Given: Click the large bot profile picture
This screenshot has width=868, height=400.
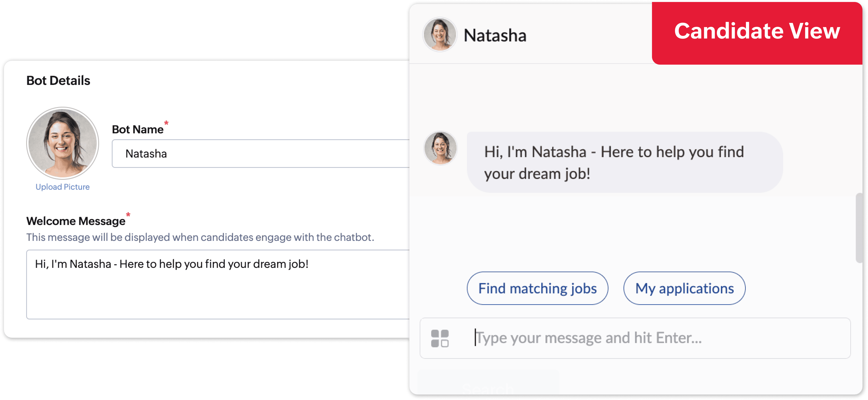Looking at the screenshot, I should click(x=63, y=143).
